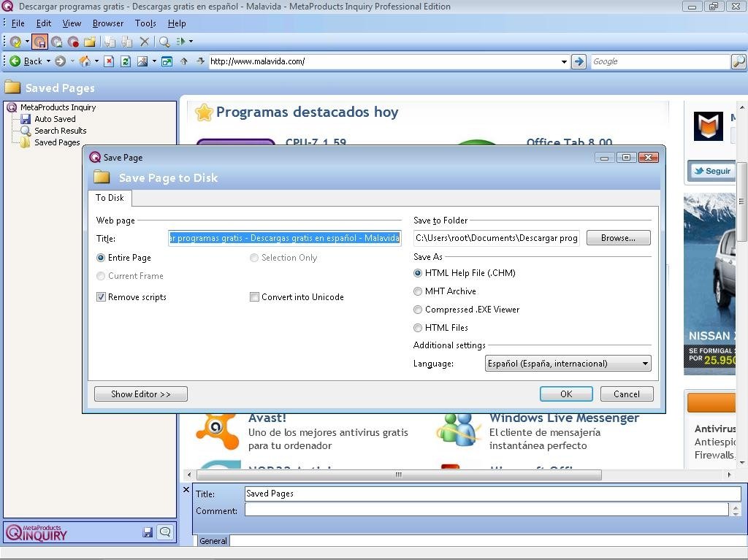
Task: Stop page loading with red X page icon
Action: coord(109,61)
